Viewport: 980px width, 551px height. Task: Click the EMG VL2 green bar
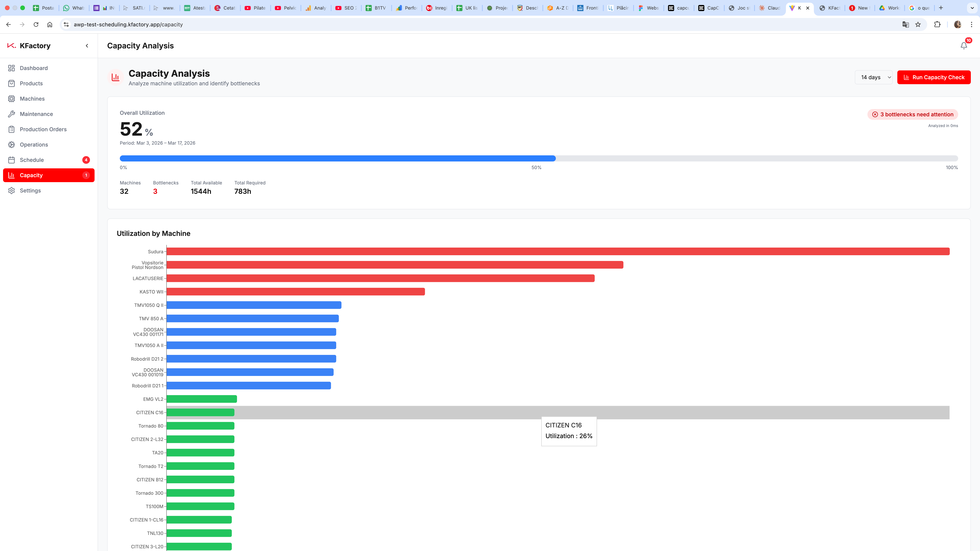(202, 399)
